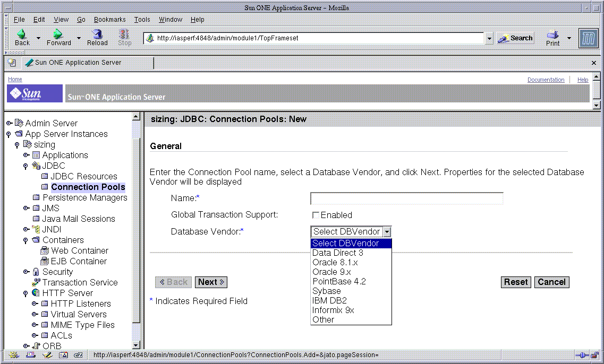Image resolution: width=604 pixels, height=364 pixels.
Task: Open Composer from the status bar icon
Action: (47, 355)
